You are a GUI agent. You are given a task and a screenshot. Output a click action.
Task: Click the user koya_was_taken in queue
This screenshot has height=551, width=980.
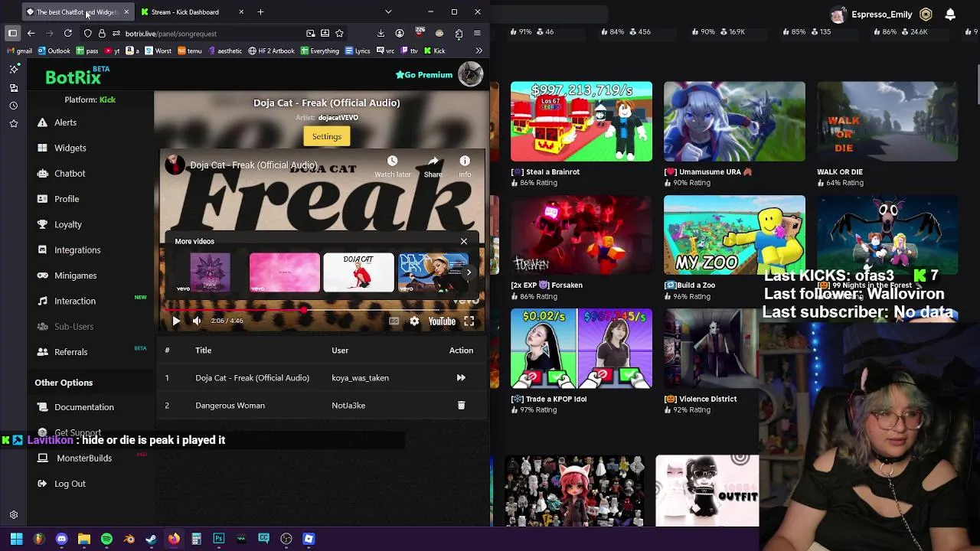click(x=360, y=378)
